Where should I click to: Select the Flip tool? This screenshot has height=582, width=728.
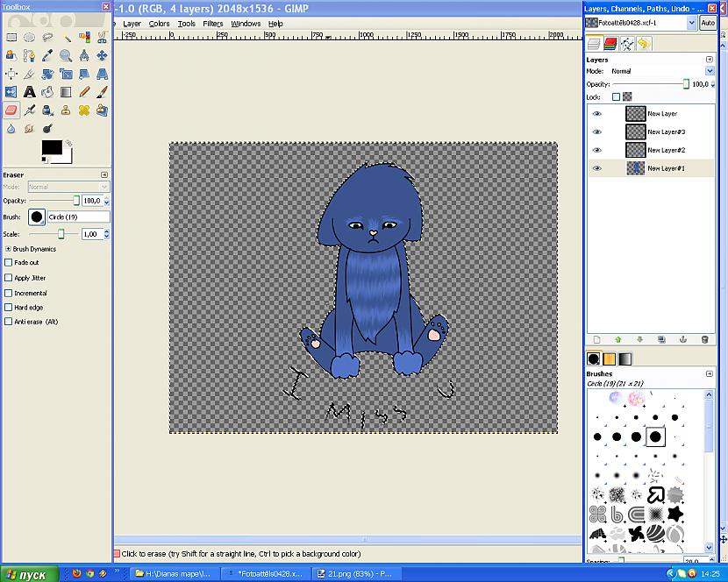click(x=11, y=92)
